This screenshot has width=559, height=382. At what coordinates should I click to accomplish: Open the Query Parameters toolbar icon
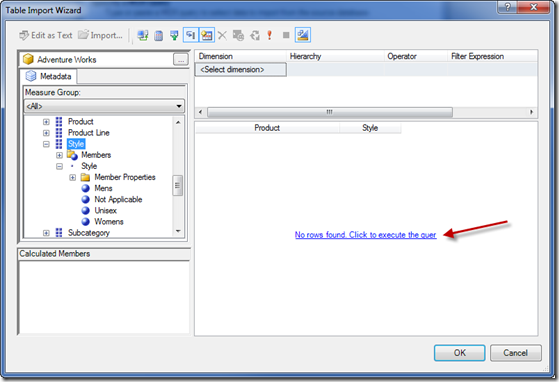point(238,35)
